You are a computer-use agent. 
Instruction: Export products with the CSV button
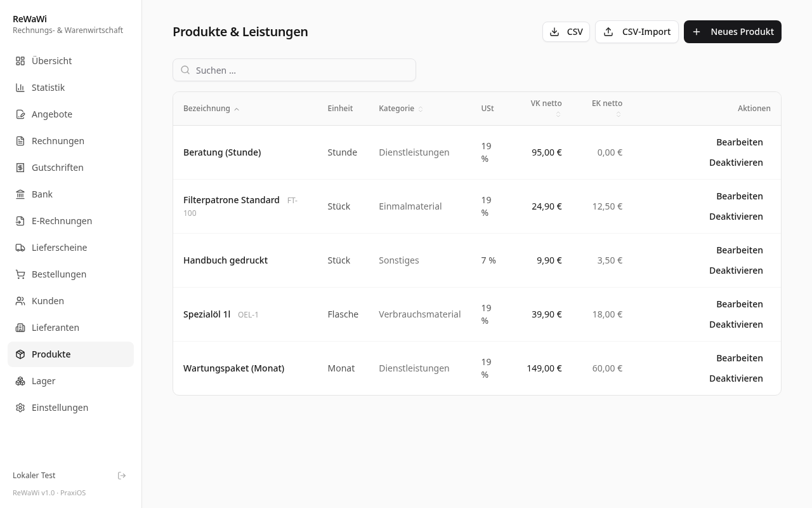566,32
